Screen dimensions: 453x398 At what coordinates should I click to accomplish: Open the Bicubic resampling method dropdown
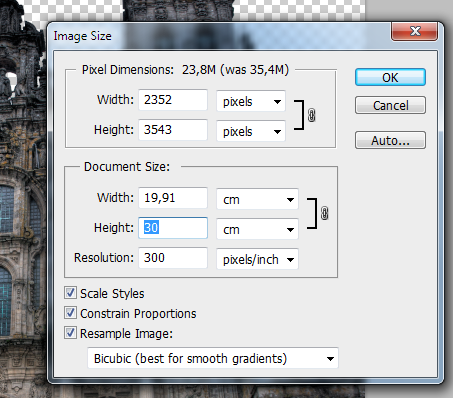pyautogui.click(x=213, y=359)
